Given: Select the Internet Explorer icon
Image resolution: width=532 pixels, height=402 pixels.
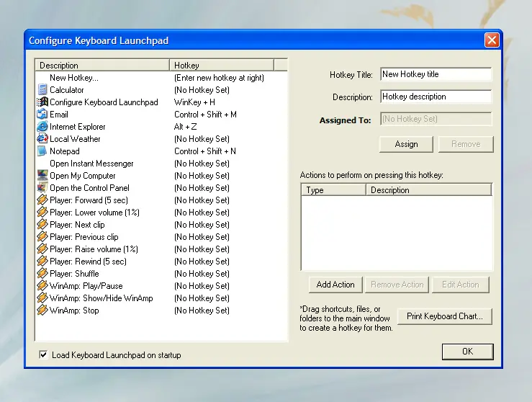Looking at the screenshot, I should pyautogui.click(x=42, y=127).
